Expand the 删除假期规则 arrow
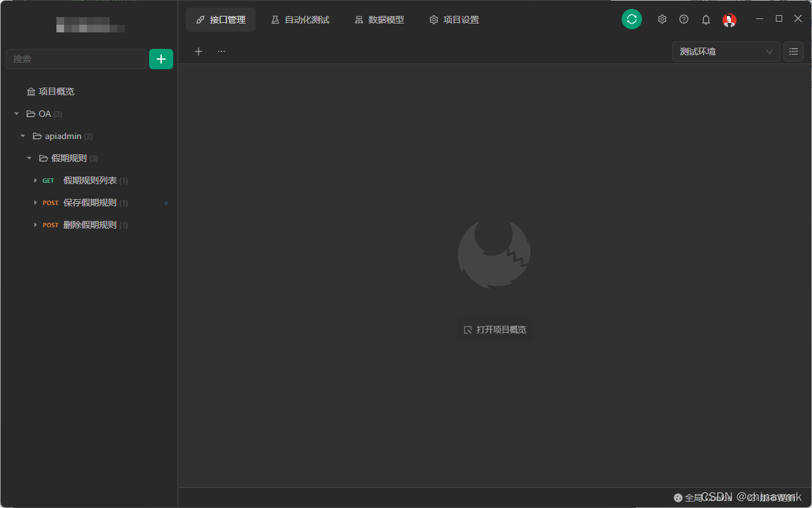812x508 pixels. click(x=36, y=225)
